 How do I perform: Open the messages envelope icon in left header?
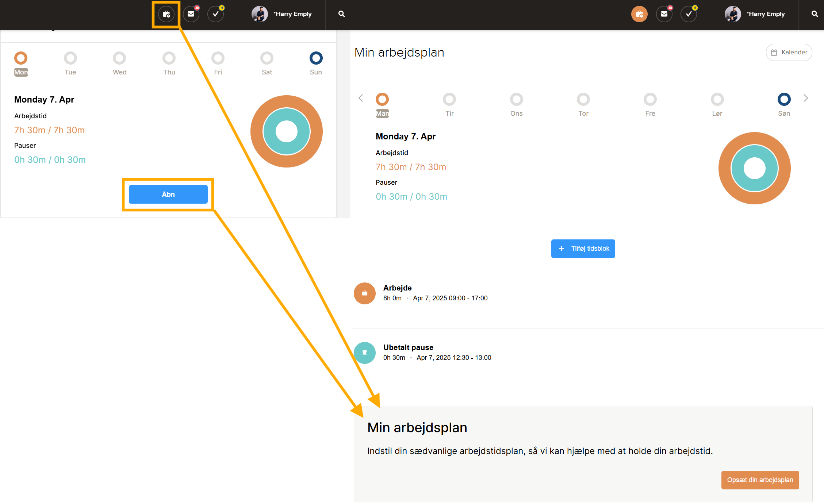191,14
